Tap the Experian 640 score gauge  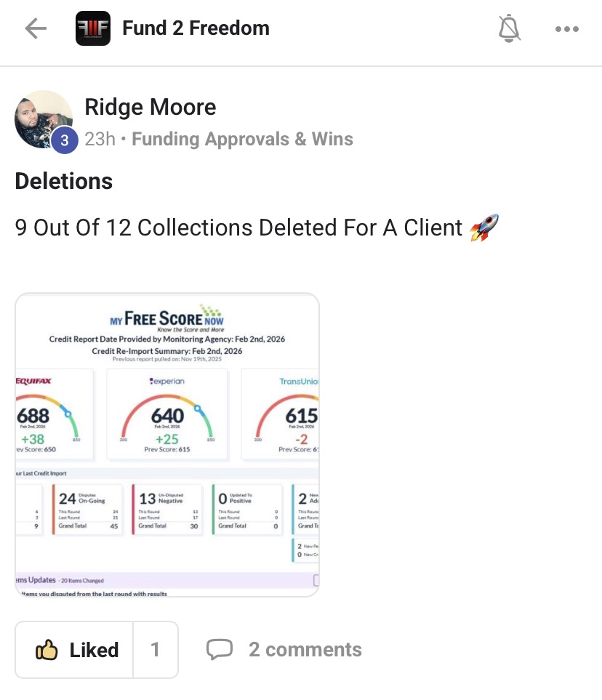point(167,418)
